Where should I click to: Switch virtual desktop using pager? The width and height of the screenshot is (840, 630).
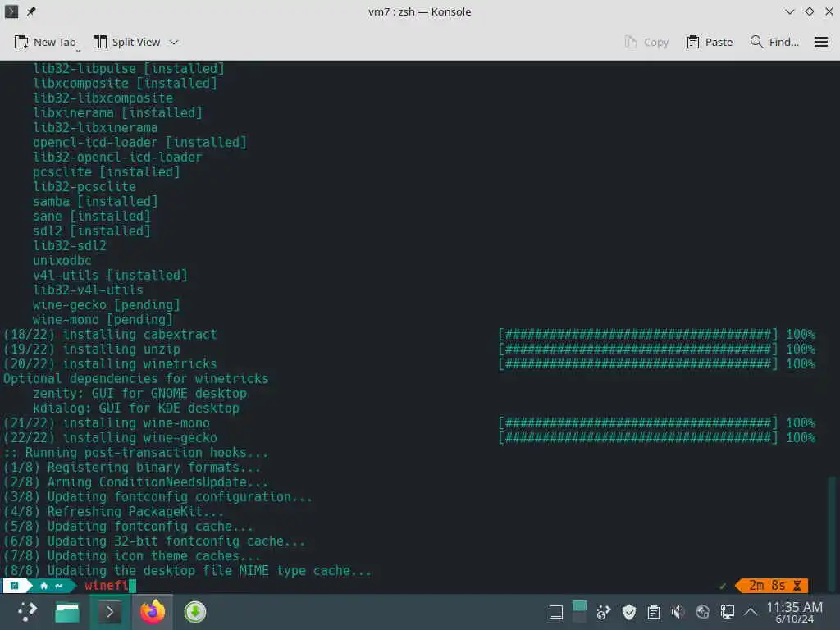pyautogui.click(x=579, y=612)
